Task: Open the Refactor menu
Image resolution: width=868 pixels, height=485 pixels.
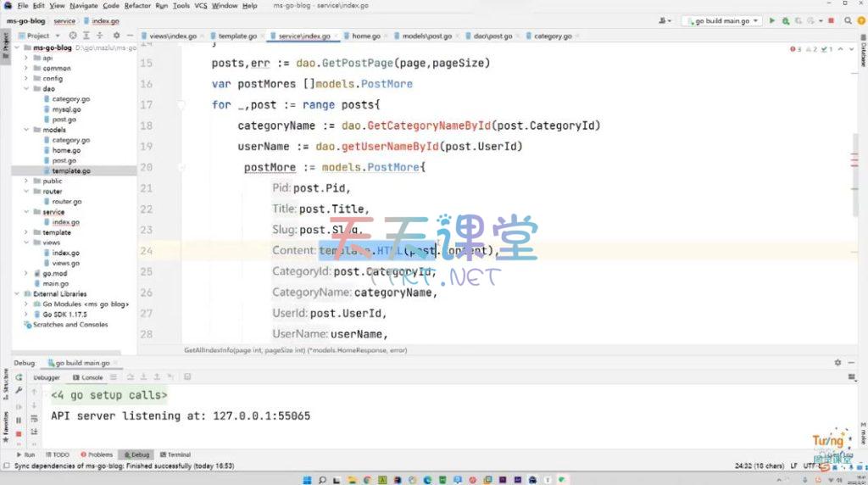Action: click(137, 6)
